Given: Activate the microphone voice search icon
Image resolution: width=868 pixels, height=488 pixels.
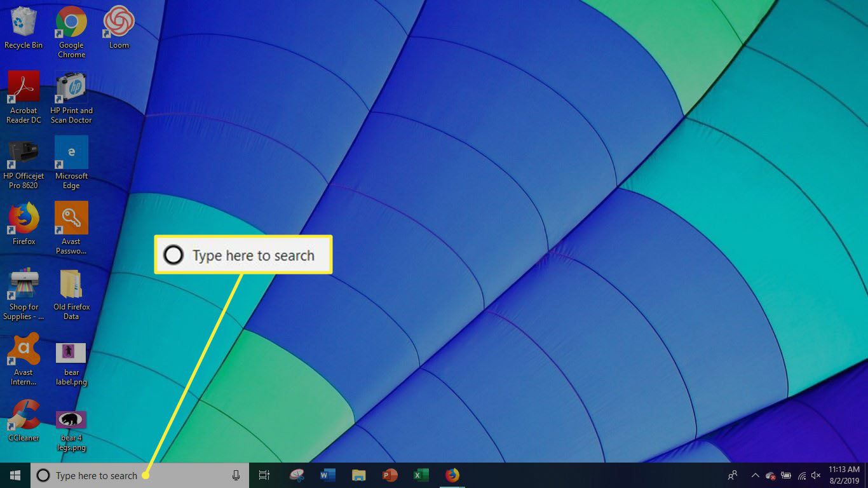Looking at the screenshot, I should (236, 475).
